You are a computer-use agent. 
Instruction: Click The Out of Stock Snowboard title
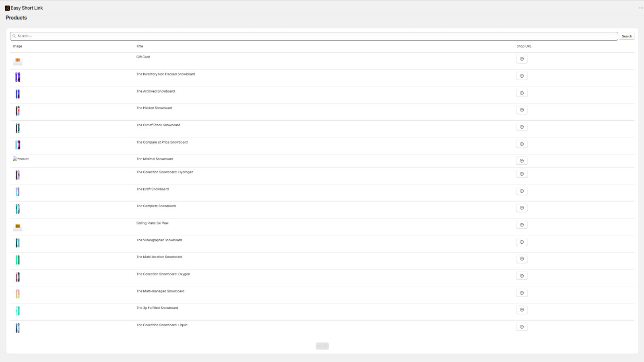click(x=158, y=125)
